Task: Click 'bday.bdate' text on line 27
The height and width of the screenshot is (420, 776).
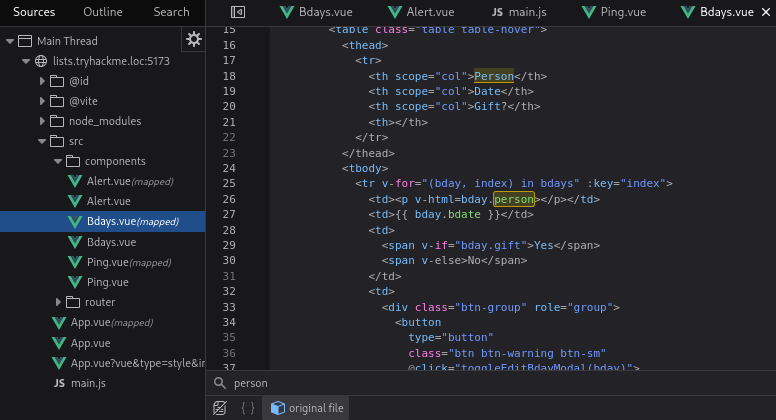Action: pyautogui.click(x=447, y=214)
